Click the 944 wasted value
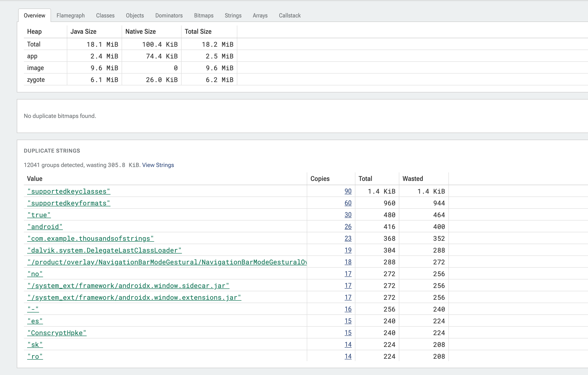Screen dimensions: 588x375 (x=439, y=203)
